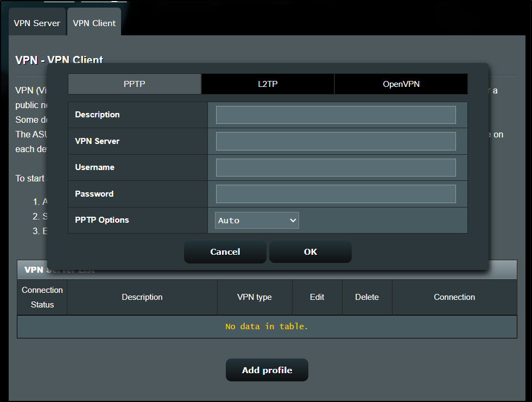532x402 pixels.
Task: Click the Description input field
Action: [335, 115]
